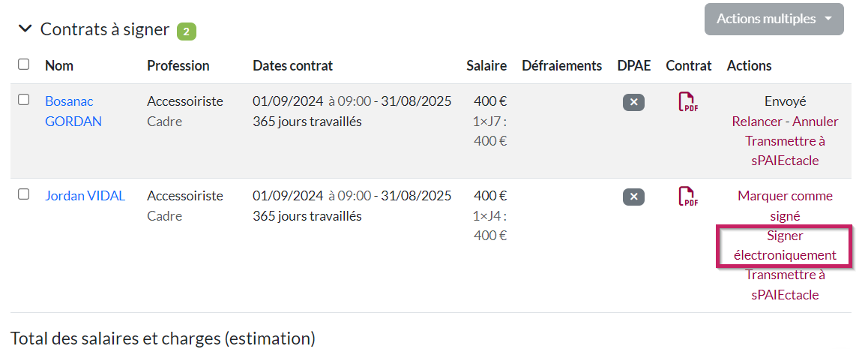Click DPAE status icon for Jordan VIDAL

point(633,197)
